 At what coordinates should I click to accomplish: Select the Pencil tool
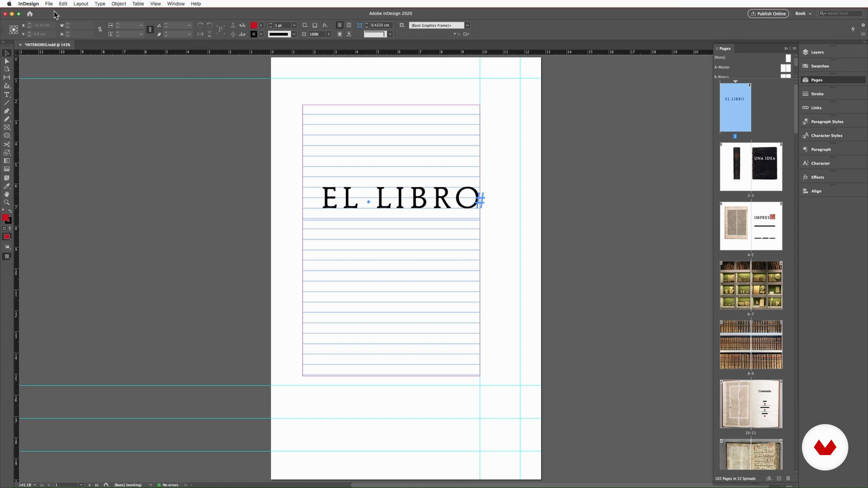point(6,119)
